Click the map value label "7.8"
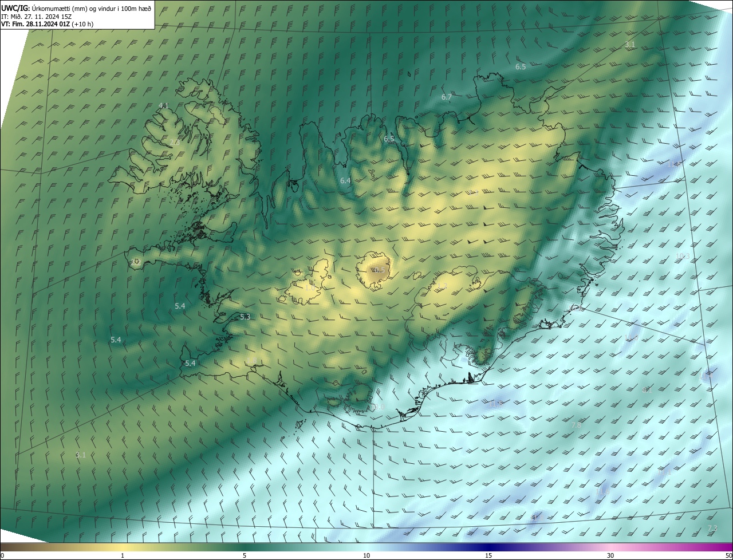This screenshot has height=560, width=733. click(x=576, y=425)
